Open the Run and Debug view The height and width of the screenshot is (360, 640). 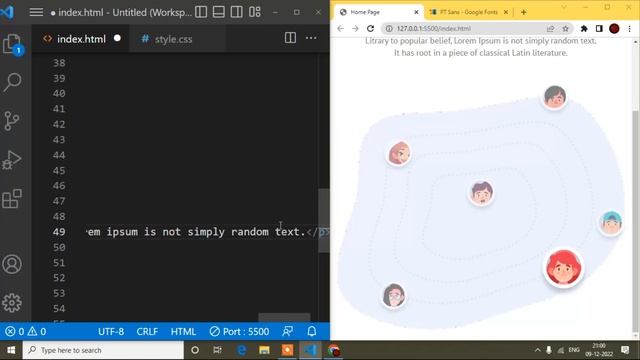(12, 160)
